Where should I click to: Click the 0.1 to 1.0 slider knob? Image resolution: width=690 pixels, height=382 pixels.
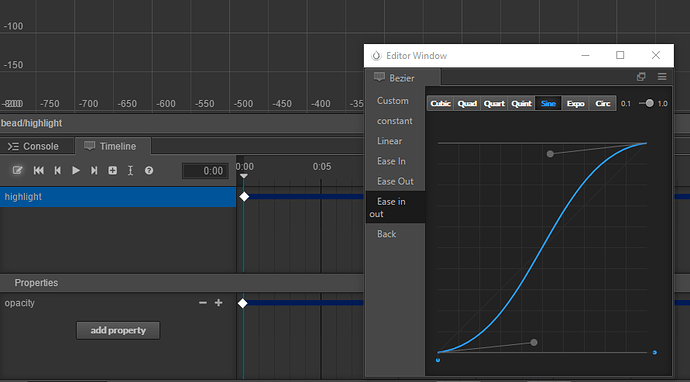pos(650,103)
